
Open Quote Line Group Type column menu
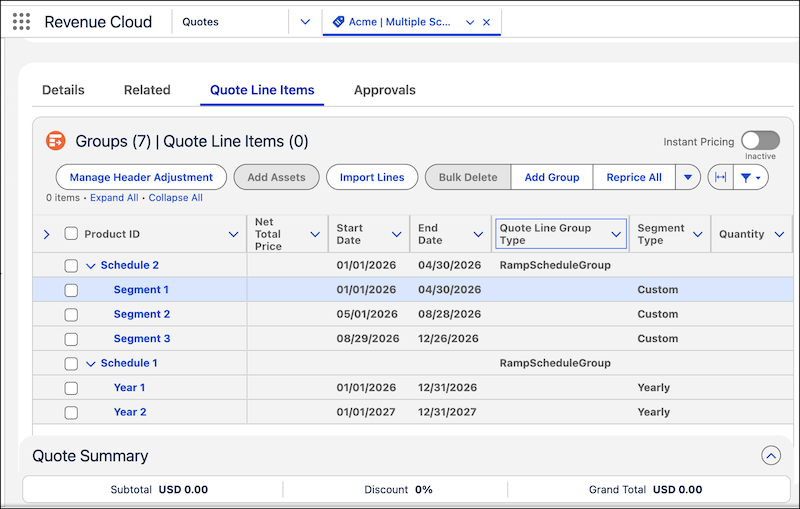[x=616, y=234]
